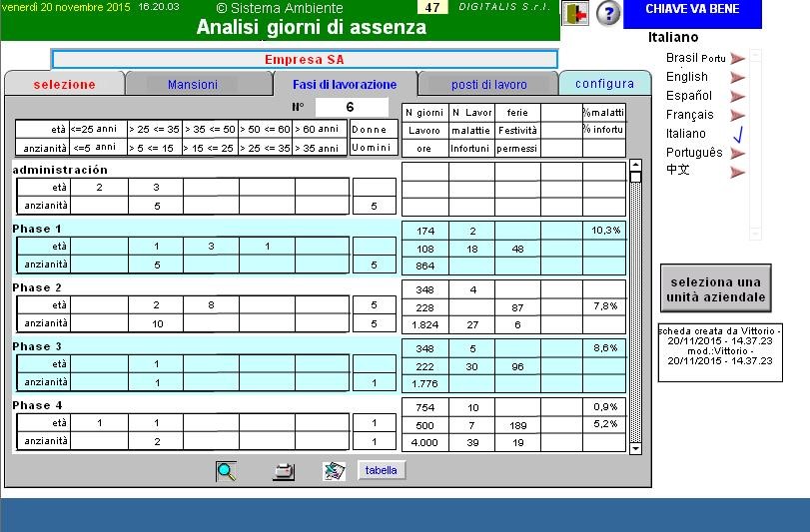The width and height of the screenshot is (810, 532).
Task: Click the Phase 4 row heading
Action: coord(37,405)
